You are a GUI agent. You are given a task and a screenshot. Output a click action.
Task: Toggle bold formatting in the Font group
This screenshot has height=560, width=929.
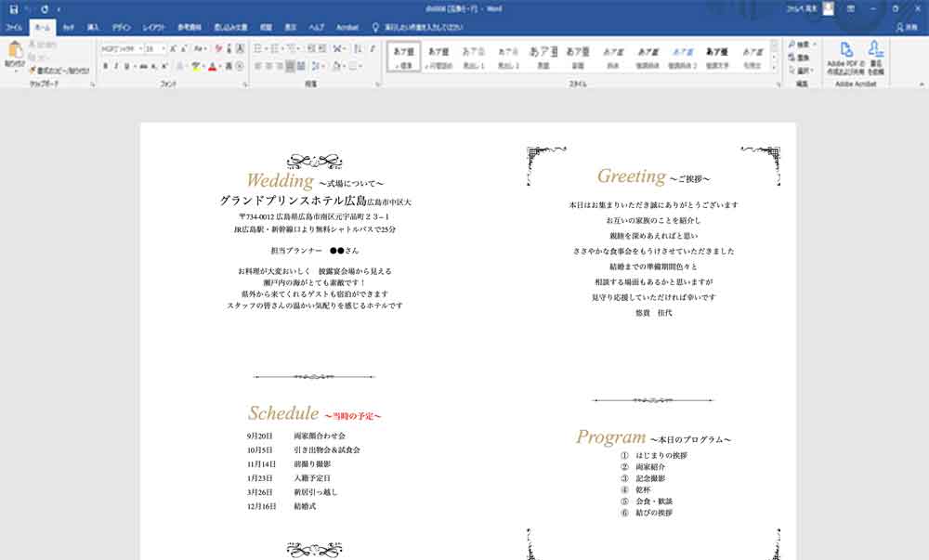pyautogui.click(x=106, y=65)
